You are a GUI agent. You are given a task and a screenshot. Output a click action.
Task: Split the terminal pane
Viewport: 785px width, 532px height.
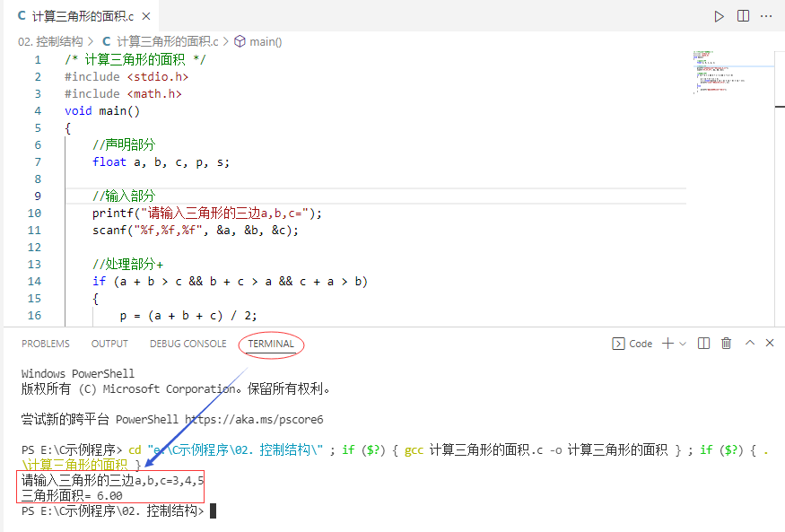point(703,344)
